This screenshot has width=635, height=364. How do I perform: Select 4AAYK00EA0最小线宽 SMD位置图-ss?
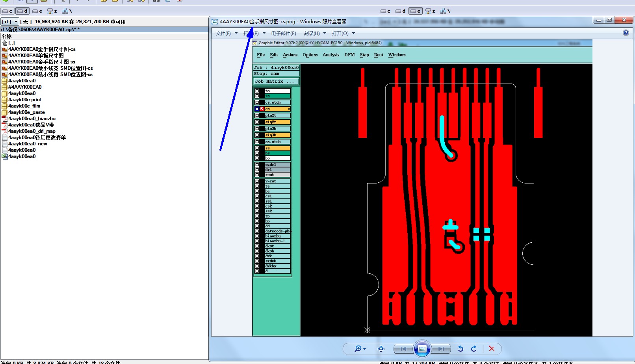coord(50,74)
